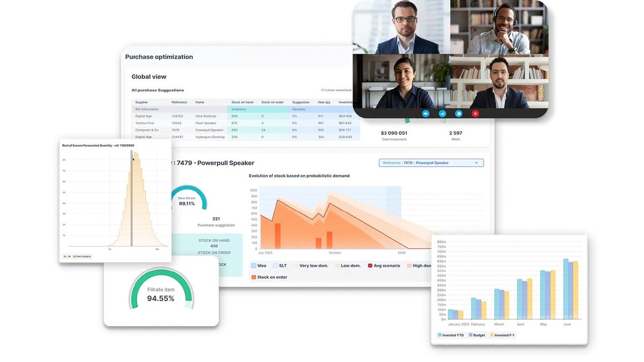Toggle the Avg scenario legend checkbox
The height and width of the screenshot is (362, 644).
[370, 265]
